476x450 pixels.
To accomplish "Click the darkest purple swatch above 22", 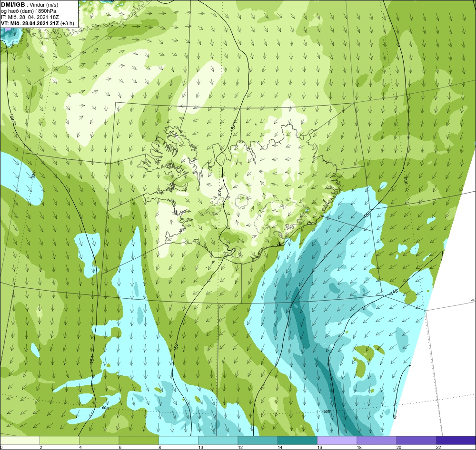I will [456, 440].
